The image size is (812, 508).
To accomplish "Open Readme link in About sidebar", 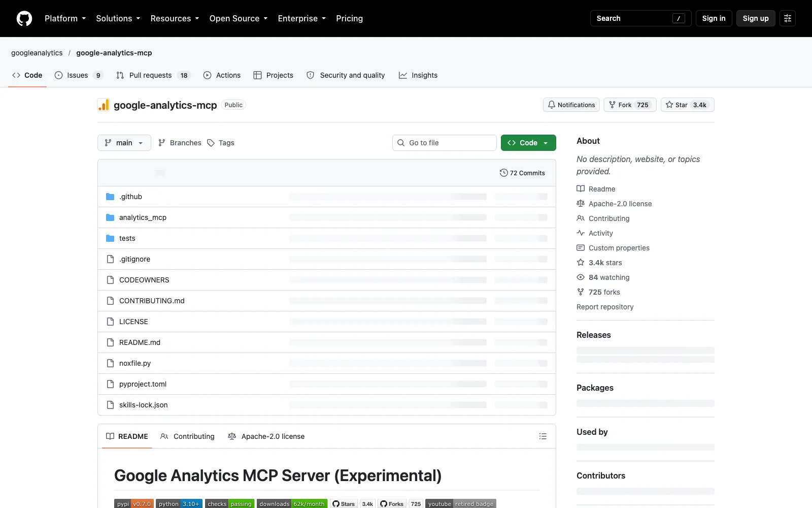I will pos(596,189).
